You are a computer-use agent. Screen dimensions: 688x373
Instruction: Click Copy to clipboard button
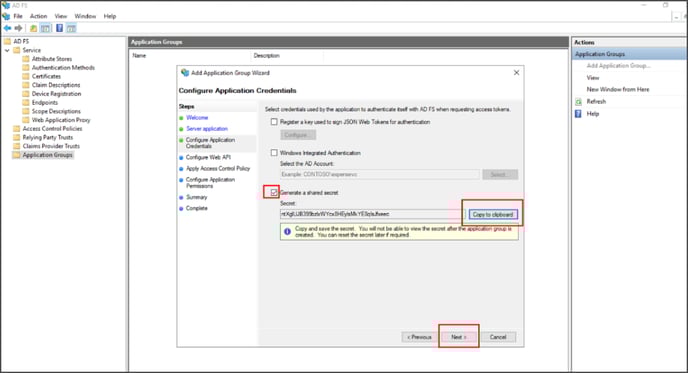pos(493,214)
